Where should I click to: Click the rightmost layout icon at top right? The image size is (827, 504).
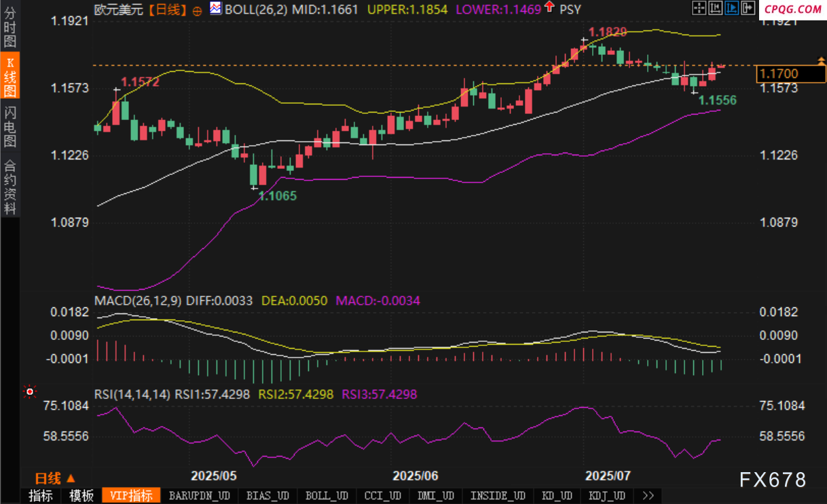tap(746, 8)
